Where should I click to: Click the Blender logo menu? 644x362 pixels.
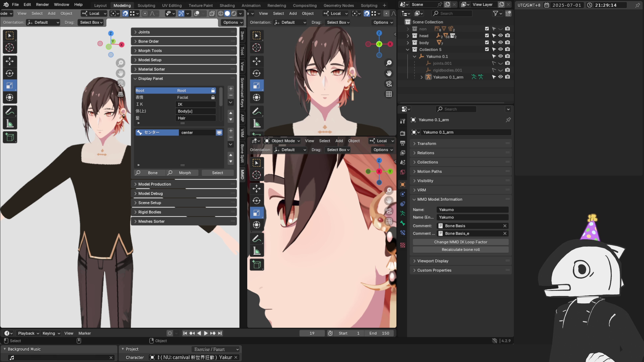6,4
